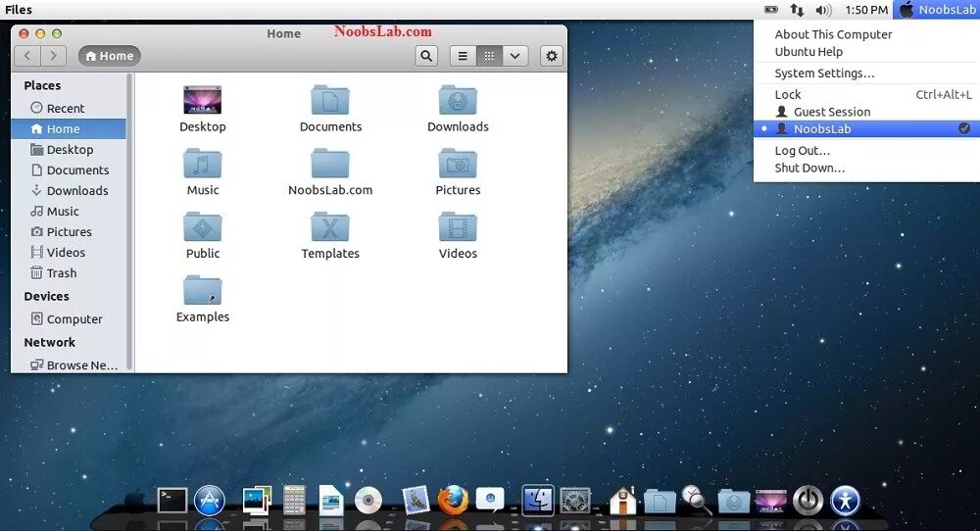Launch the App Store icon in the dock

210,501
